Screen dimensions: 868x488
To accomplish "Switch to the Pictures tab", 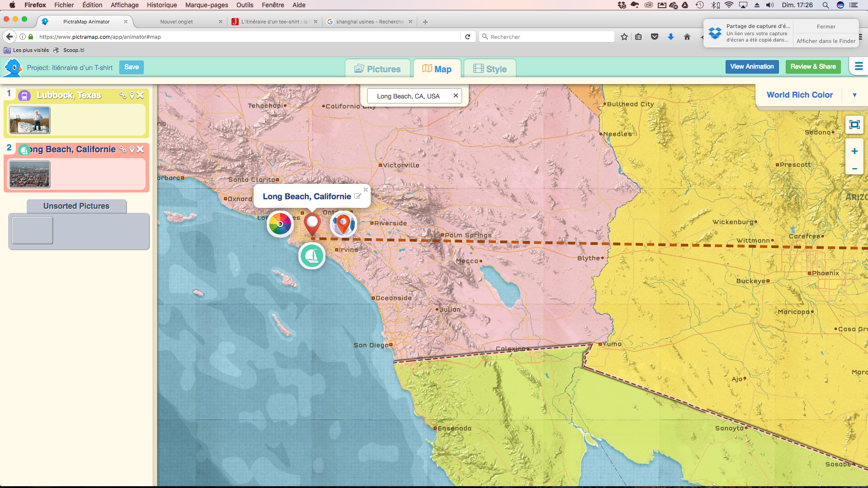I will [x=377, y=69].
